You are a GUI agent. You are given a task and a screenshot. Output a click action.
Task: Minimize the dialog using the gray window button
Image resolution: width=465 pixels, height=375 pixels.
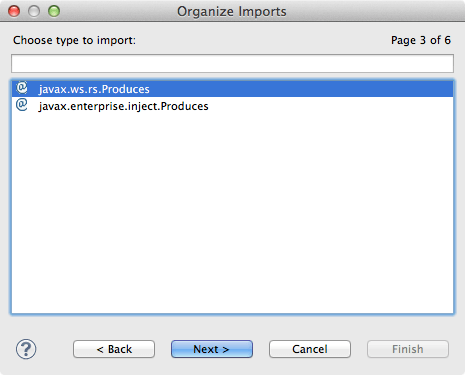pyautogui.click(x=34, y=11)
